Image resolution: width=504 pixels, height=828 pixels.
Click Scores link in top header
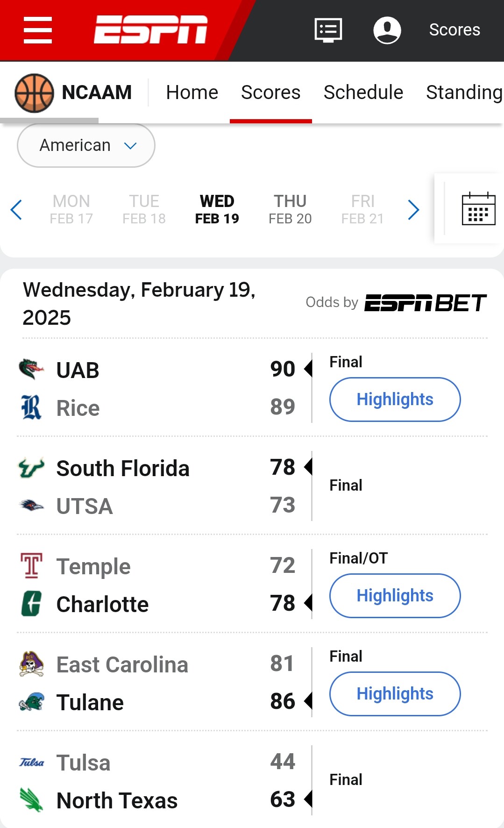pos(454,30)
